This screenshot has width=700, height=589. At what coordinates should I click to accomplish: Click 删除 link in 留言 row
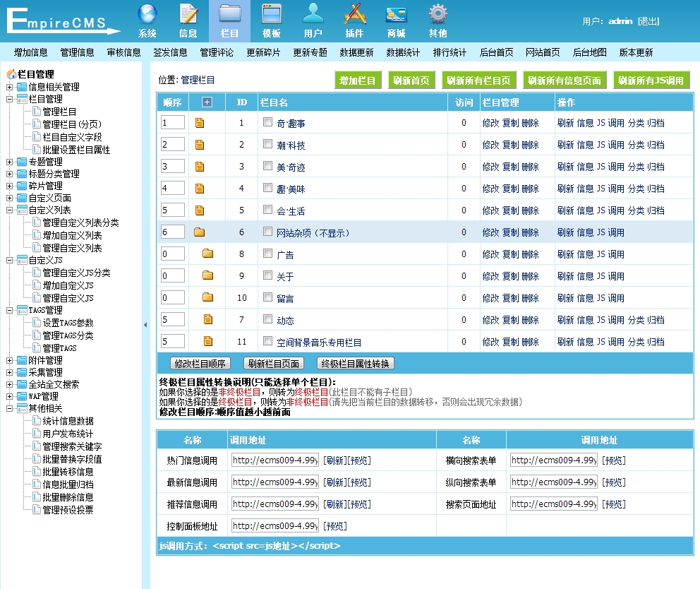pos(530,298)
